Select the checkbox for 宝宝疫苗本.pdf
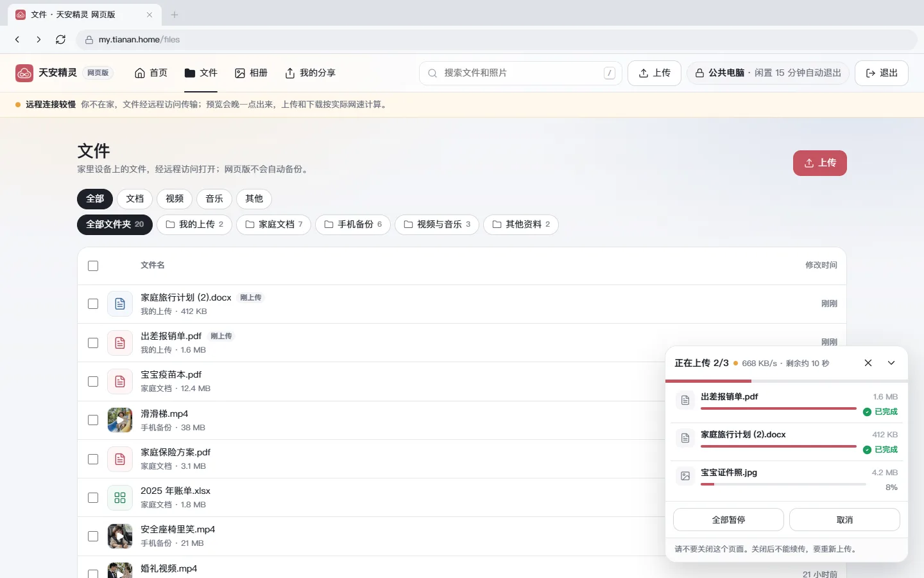 click(x=93, y=381)
